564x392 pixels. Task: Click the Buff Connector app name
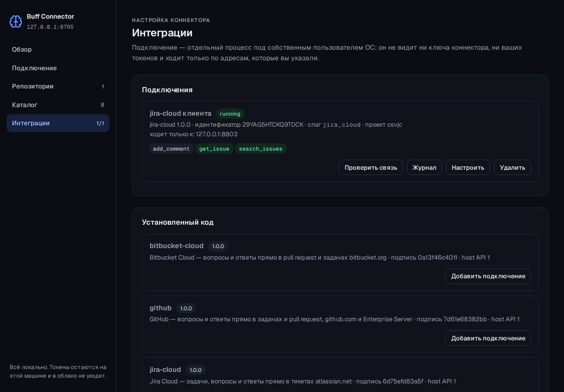click(x=50, y=17)
